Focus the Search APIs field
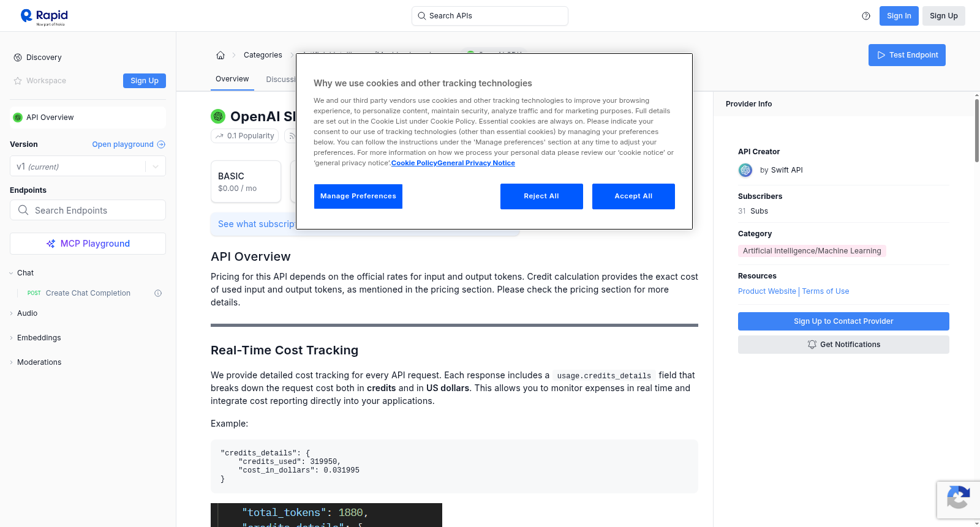 [490, 16]
